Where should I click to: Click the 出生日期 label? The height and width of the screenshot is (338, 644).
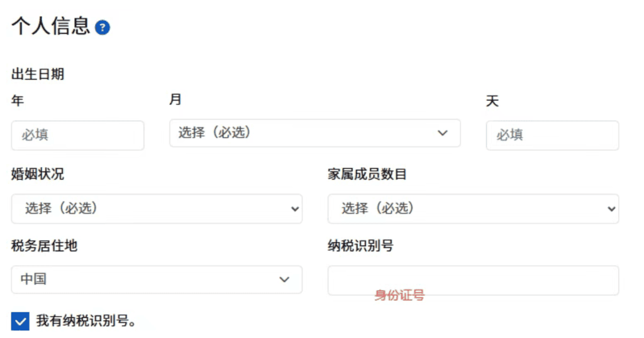pyautogui.click(x=38, y=74)
